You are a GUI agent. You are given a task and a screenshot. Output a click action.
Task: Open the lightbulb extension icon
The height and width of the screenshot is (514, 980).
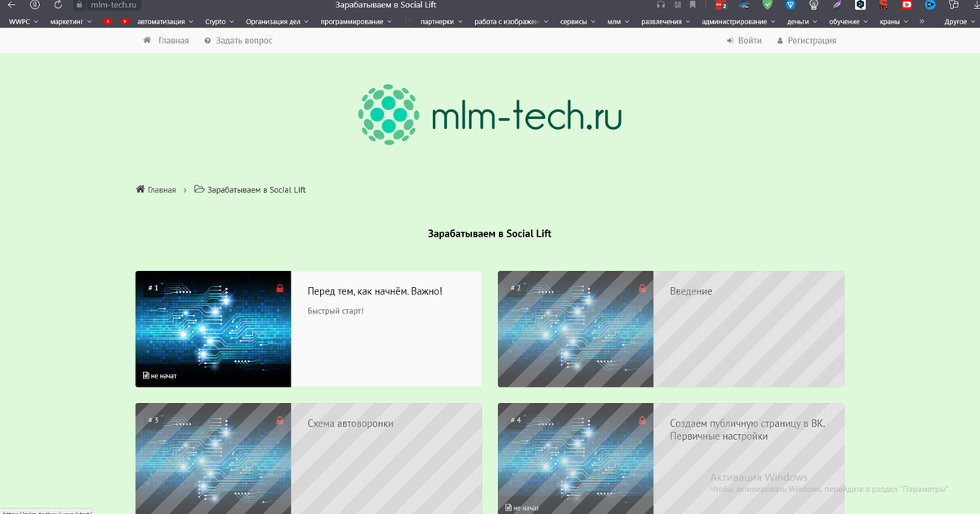click(813, 5)
